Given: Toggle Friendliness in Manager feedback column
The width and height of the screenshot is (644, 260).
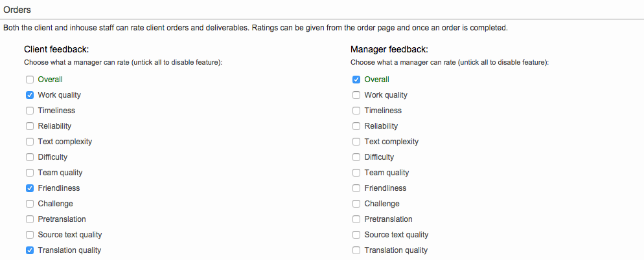Looking at the screenshot, I should (x=356, y=188).
